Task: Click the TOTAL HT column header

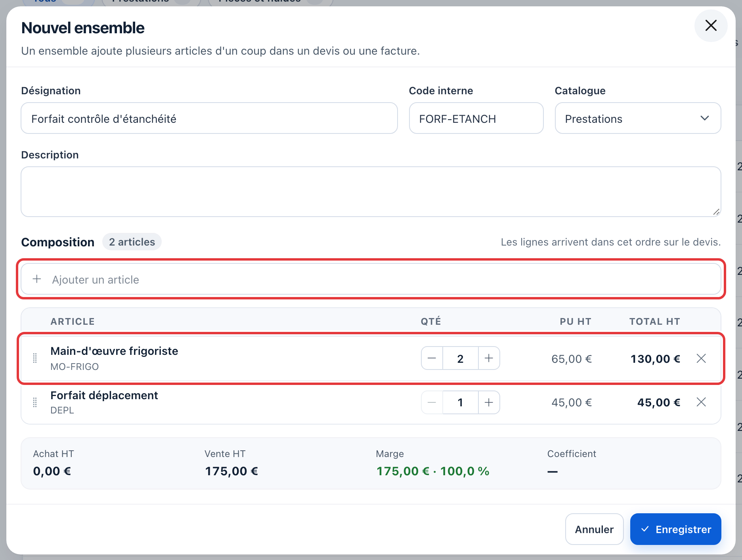Action: pyautogui.click(x=655, y=322)
